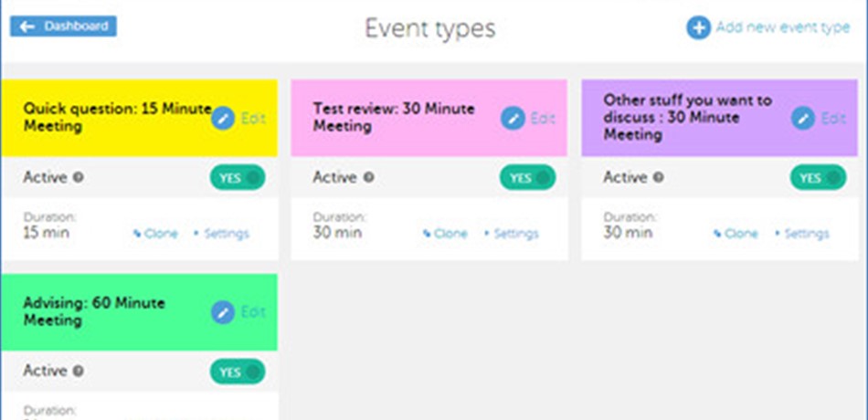Clone the Other stuff 30 min event

coord(736,234)
